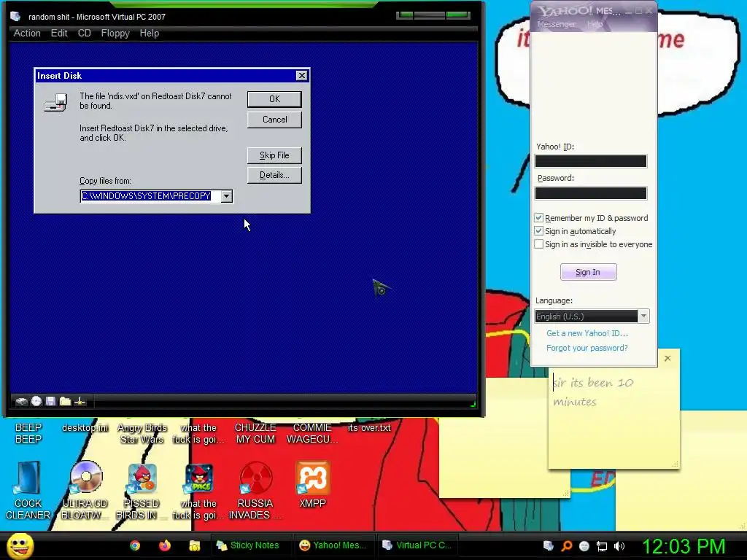Toggle Remember my ID & password checkbox
The image size is (747, 560).
pos(539,217)
